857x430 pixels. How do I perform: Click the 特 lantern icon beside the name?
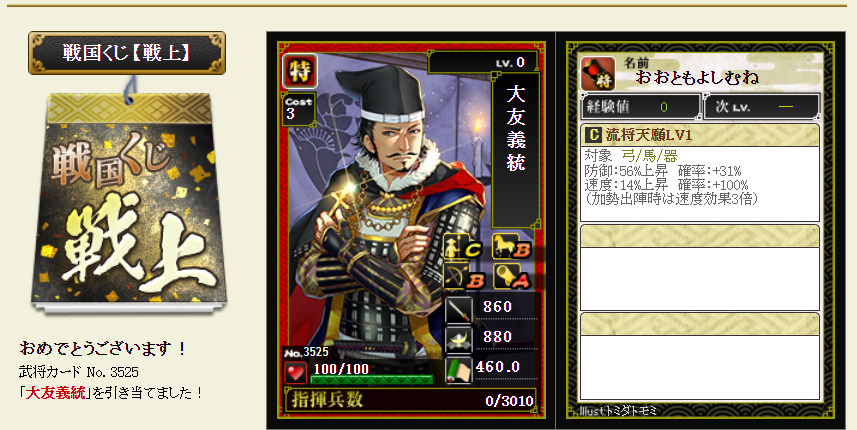(597, 73)
